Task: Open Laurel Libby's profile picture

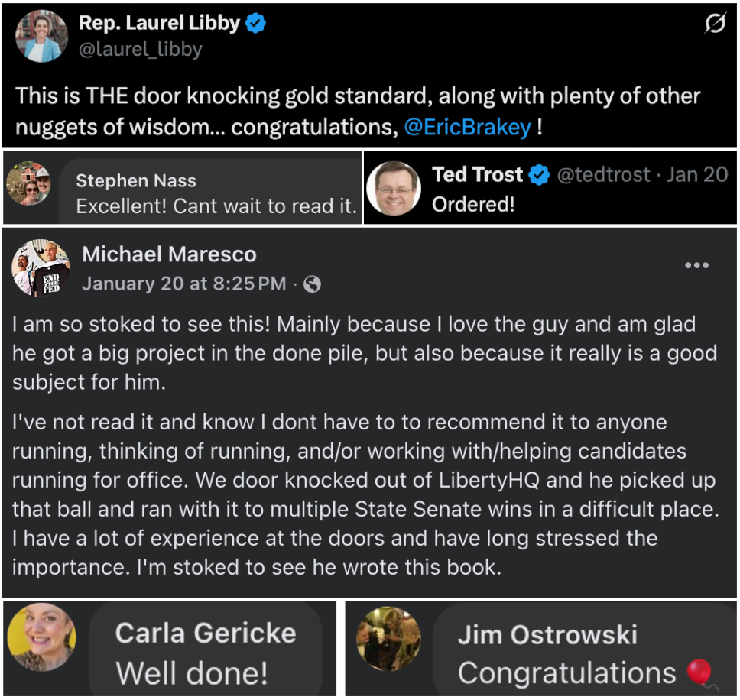Action: click(x=41, y=36)
